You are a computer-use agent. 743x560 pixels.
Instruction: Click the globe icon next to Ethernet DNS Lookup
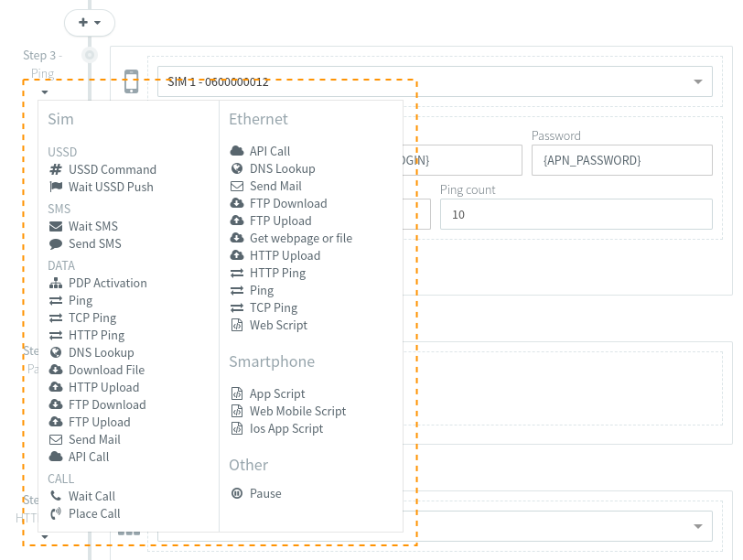click(237, 168)
